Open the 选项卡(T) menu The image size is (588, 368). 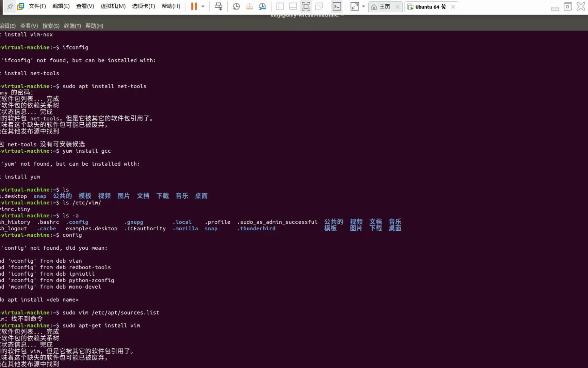pyautogui.click(x=144, y=6)
